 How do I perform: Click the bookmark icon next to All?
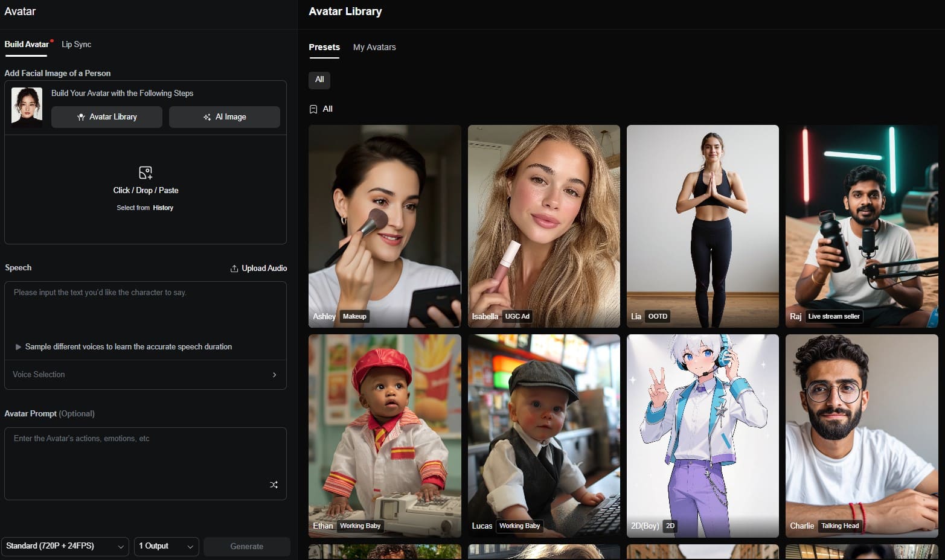tap(313, 109)
